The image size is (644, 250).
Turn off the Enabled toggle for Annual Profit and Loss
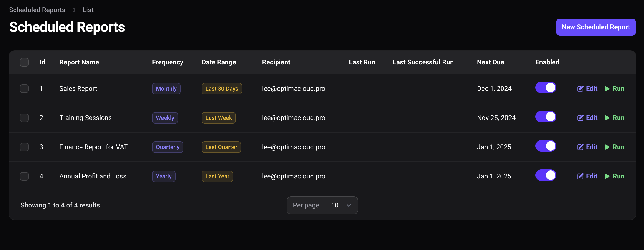(x=546, y=175)
